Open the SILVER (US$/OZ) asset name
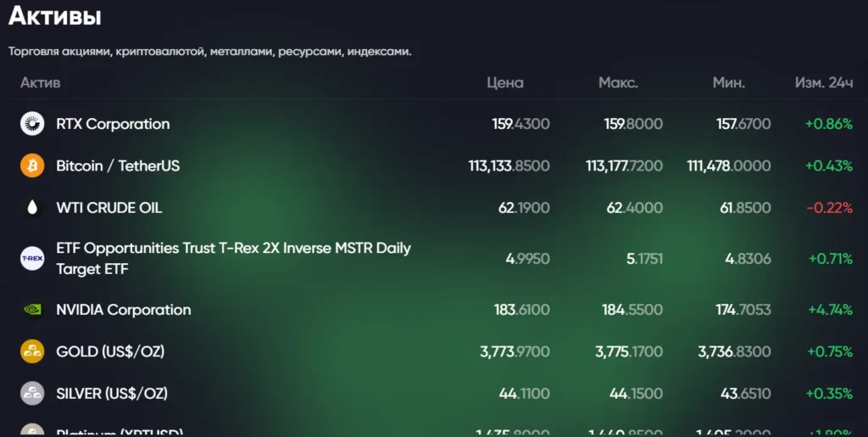Viewport: 868px width, 437px height. tap(112, 393)
